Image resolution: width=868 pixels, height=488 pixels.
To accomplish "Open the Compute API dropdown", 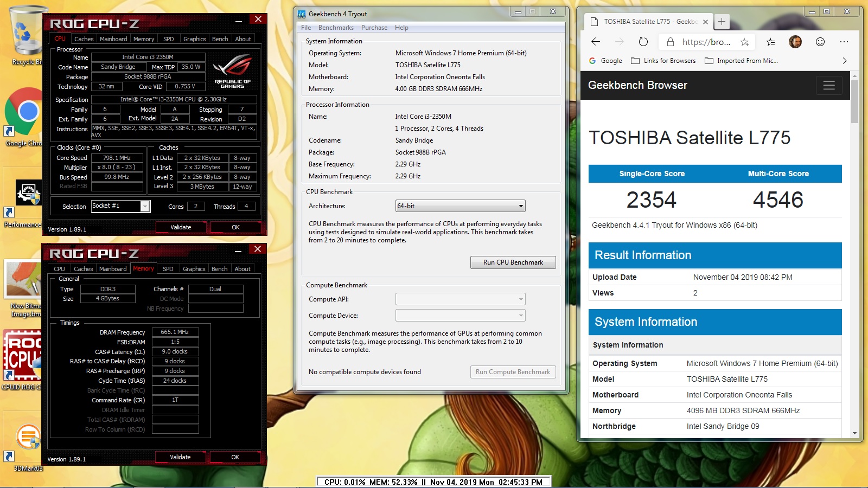I will coord(460,299).
